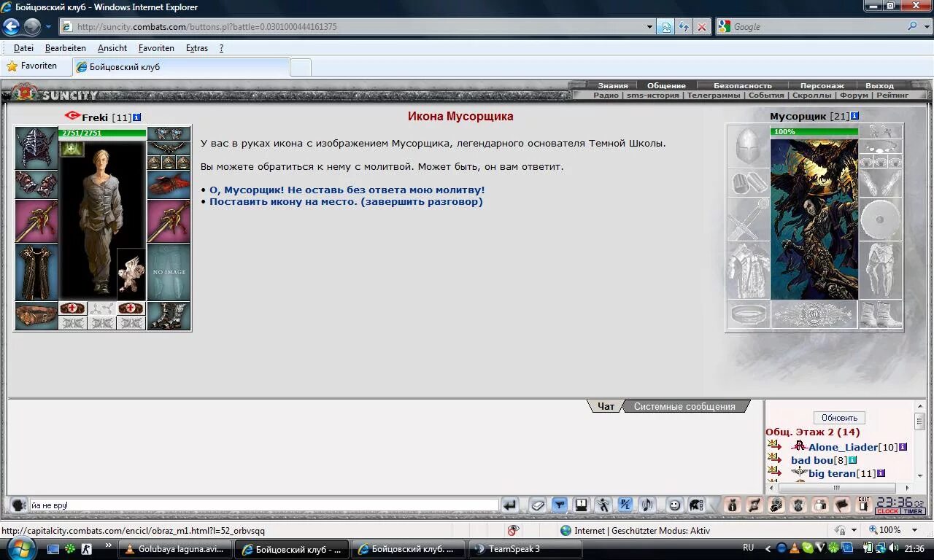Select 'Поставить икону на место' option

346,201
